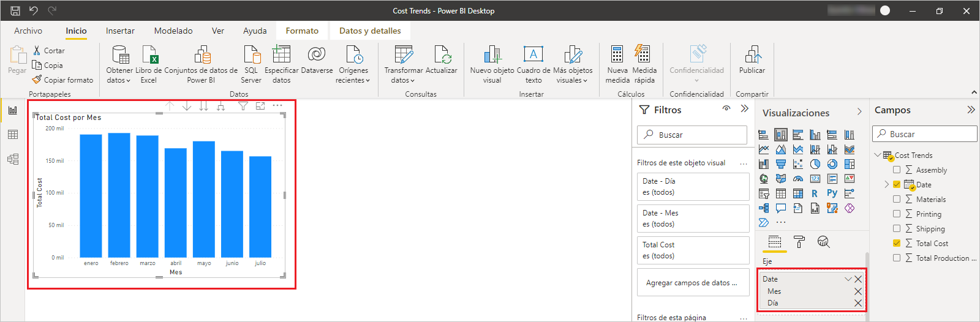Switch to Ver ribbon tab
Image resolution: width=980 pixels, height=322 pixels.
tap(218, 31)
